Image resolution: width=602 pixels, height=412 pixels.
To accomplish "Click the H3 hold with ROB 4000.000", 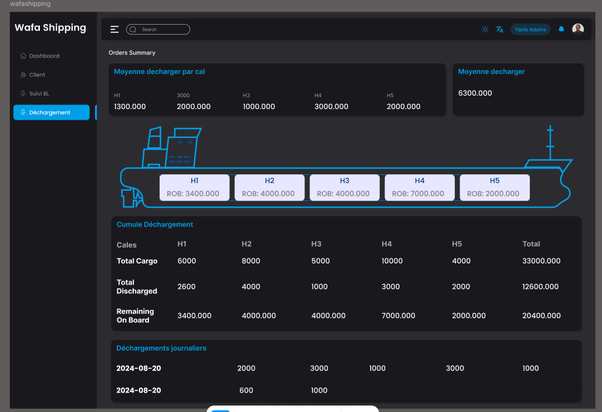I will pyautogui.click(x=344, y=187).
